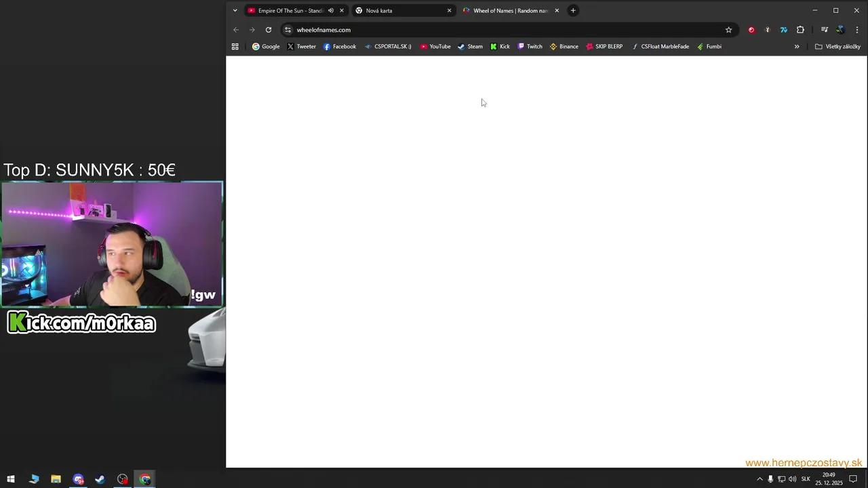Open the Extensions puzzle-piece icon
The height and width of the screenshot is (488, 868).
(800, 30)
